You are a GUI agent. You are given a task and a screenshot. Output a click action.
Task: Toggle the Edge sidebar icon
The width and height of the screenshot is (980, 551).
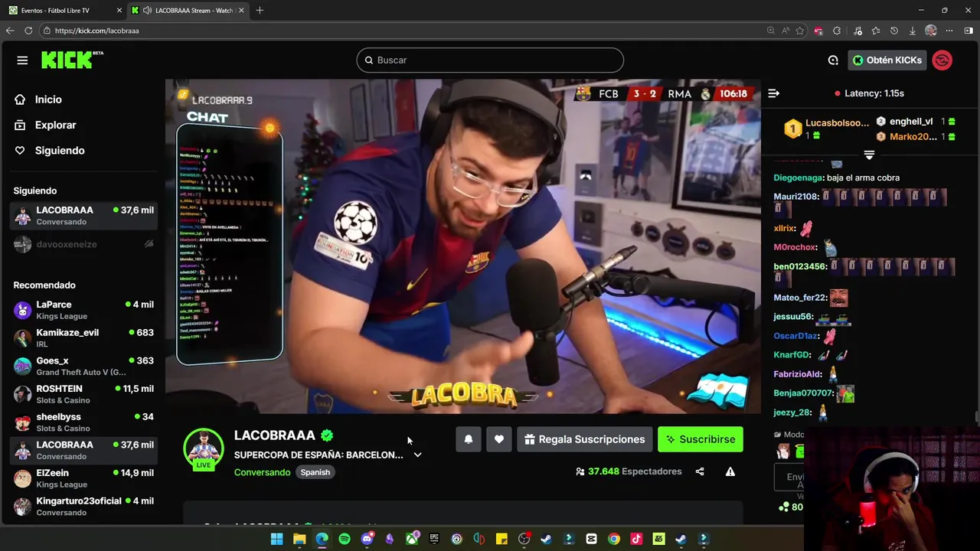(x=969, y=31)
